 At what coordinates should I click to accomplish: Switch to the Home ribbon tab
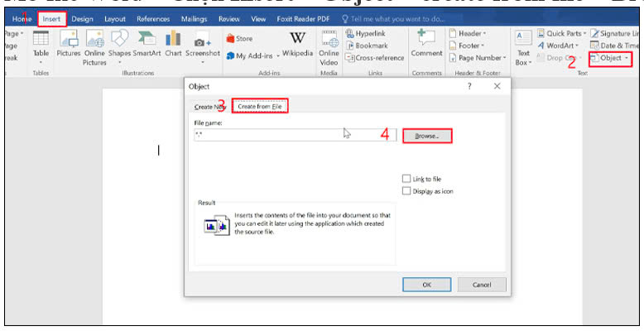(x=22, y=19)
